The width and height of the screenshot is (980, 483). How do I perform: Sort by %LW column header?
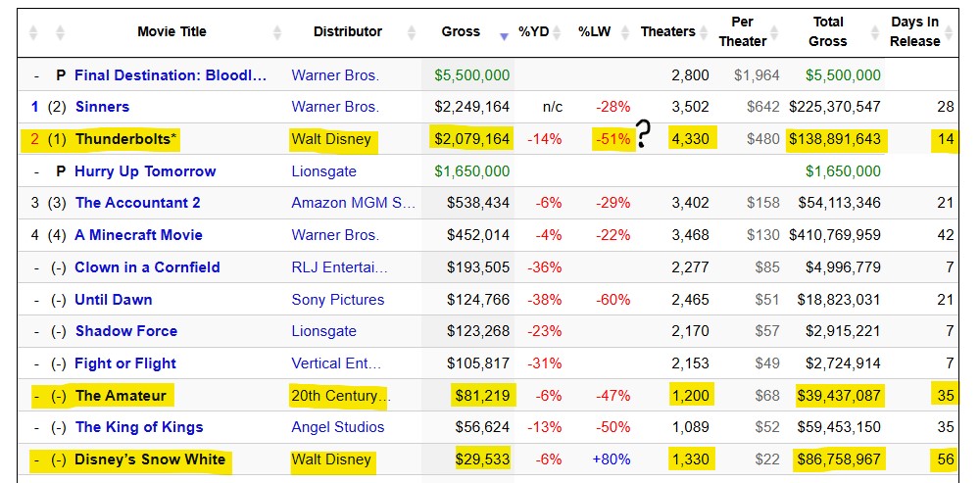point(595,32)
